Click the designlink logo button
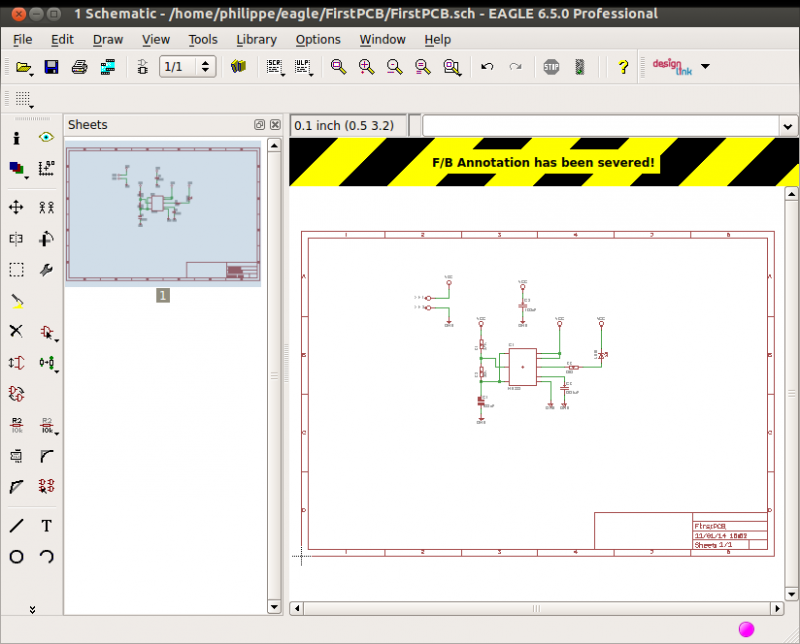The width and height of the screenshot is (800, 644). click(x=672, y=67)
